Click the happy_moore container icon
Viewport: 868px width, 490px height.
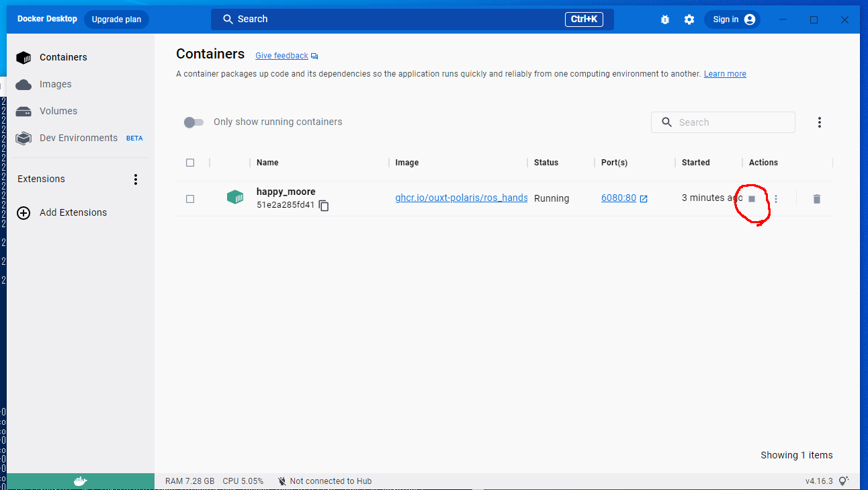(x=235, y=197)
